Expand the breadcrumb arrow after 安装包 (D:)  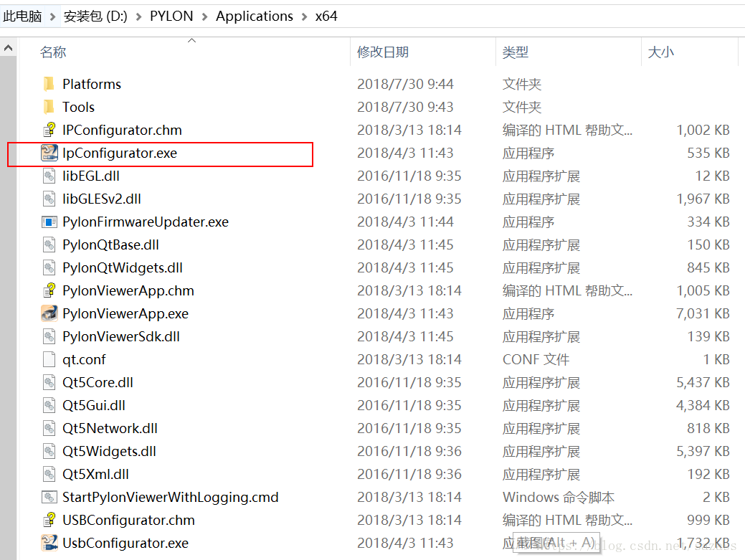tap(138, 17)
